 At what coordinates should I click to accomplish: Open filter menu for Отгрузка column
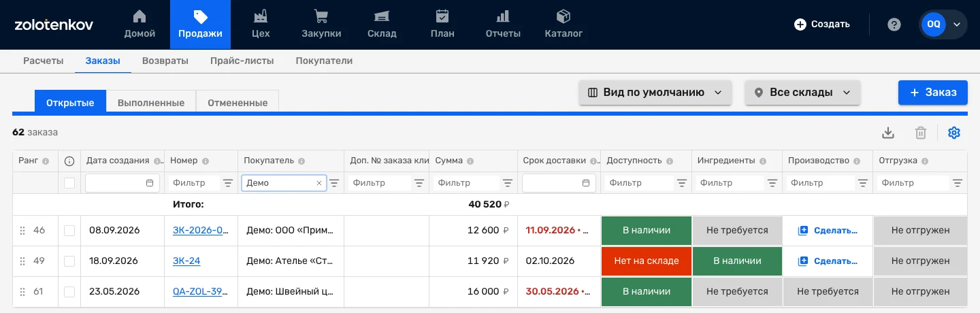[958, 183]
